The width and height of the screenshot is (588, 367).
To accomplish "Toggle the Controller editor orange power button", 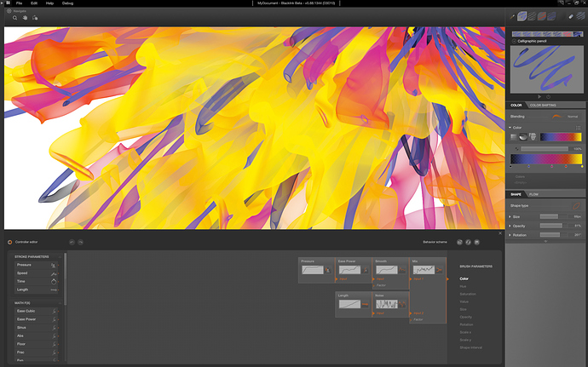I will 9,242.
